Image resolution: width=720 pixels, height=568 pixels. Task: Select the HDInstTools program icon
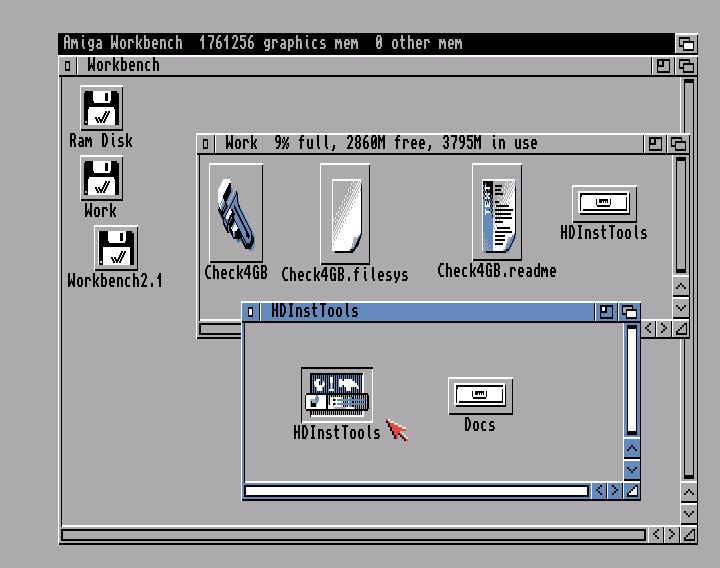pyautogui.click(x=337, y=394)
